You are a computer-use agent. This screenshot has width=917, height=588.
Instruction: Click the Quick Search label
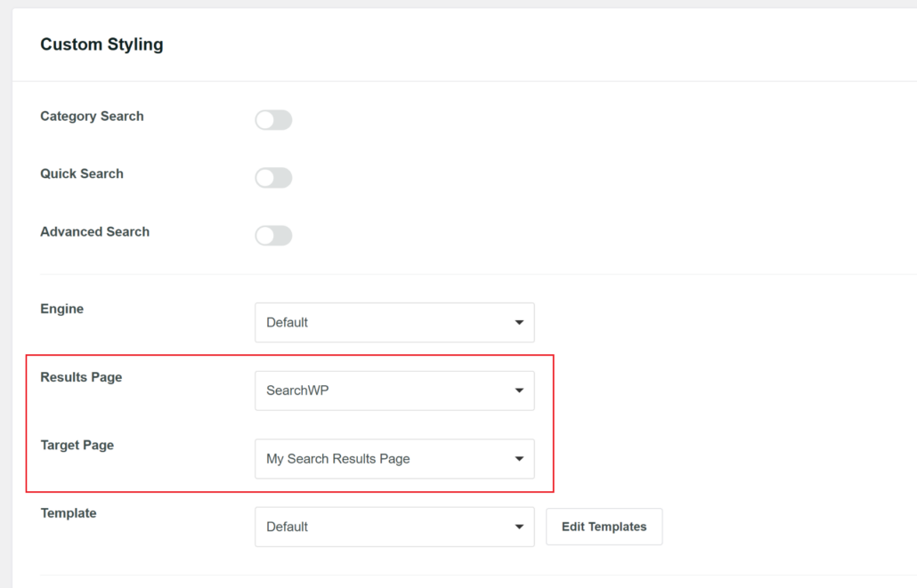point(82,174)
